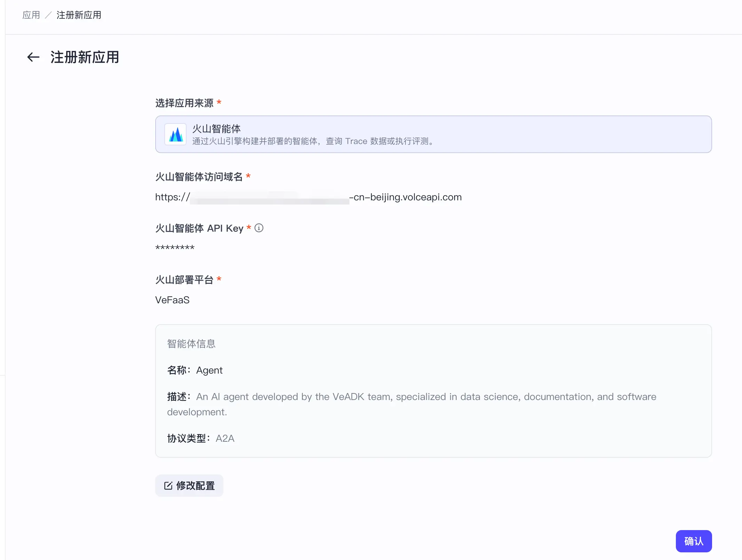Select the 火山智能体 application source card
The image size is (742, 560).
point(433,134)
